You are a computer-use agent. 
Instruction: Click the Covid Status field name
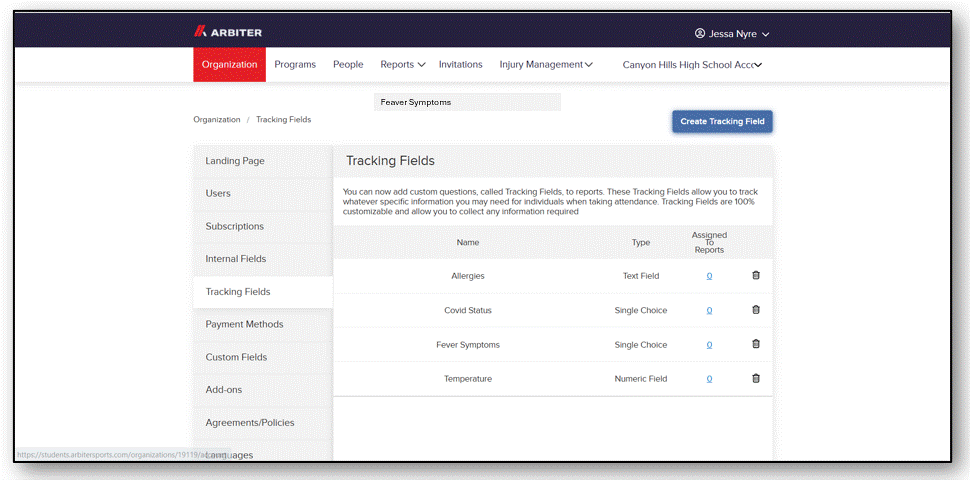[x=468, y=311]
